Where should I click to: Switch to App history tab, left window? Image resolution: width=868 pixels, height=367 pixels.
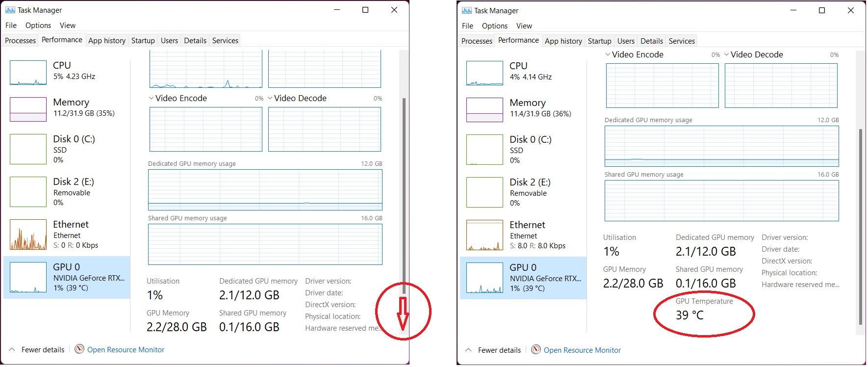click(x=107, y=41)
